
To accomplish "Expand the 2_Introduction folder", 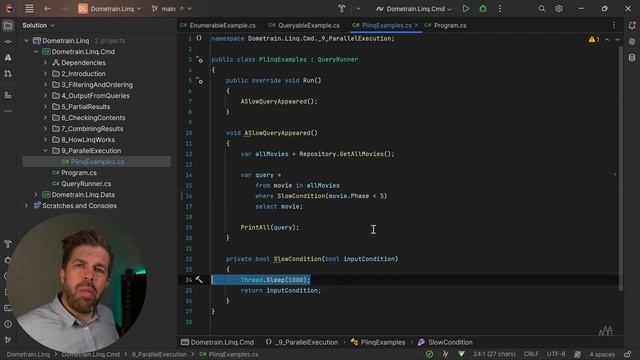I will click(x=45, y=73).
